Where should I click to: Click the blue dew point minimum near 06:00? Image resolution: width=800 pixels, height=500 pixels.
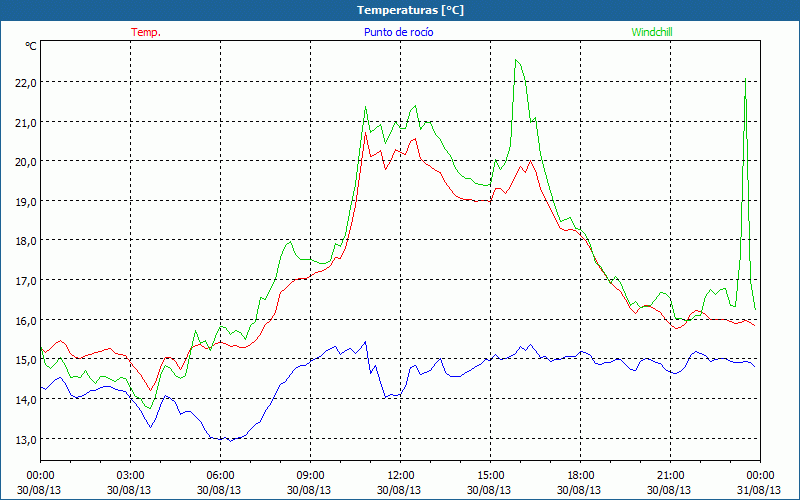tap(231, 440)
